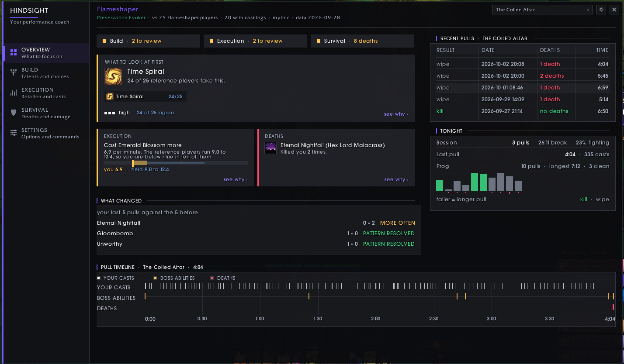Go to the Settings section
This screenshot has width=624, height=364.
point(46,133)
